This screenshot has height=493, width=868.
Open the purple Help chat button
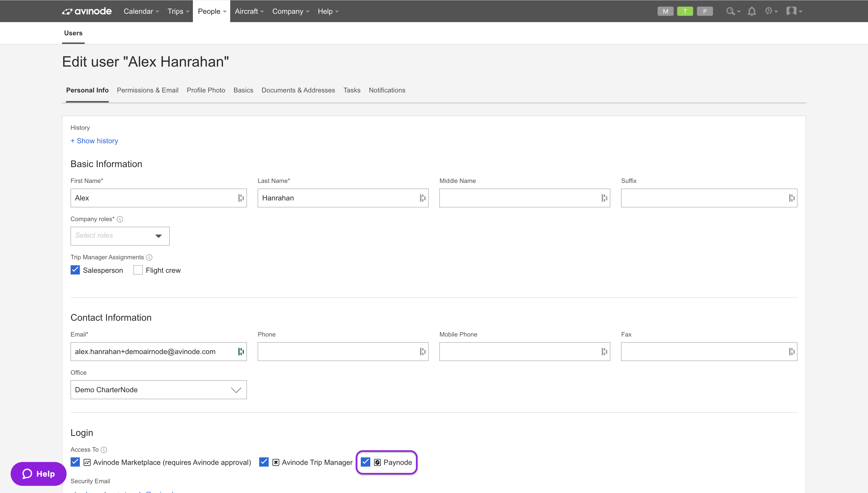click(38, 474)
